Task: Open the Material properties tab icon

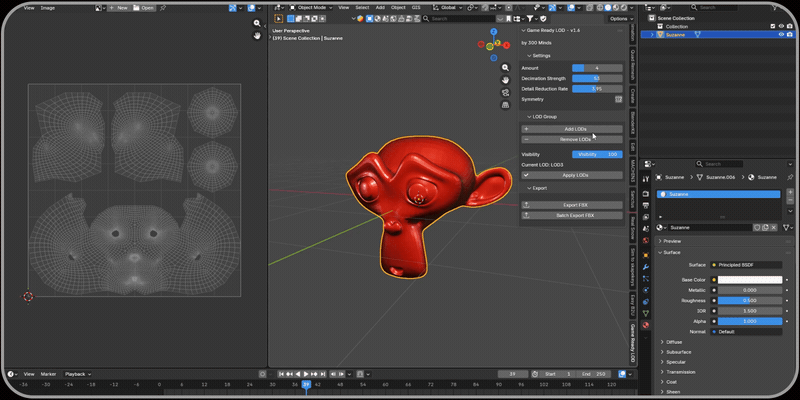Action: point(645,325)
